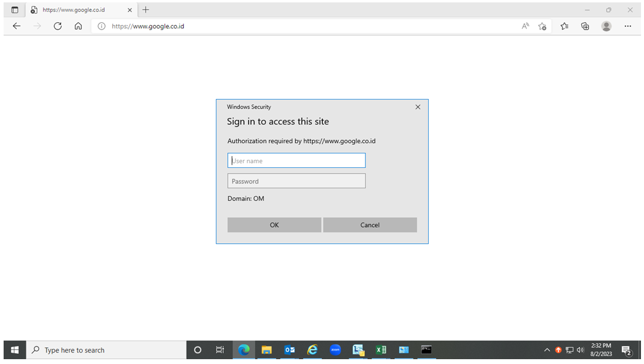The height and width of the screenshot is (364, 644).
Task: Click the User name field
Action: [x=296, y=160]
